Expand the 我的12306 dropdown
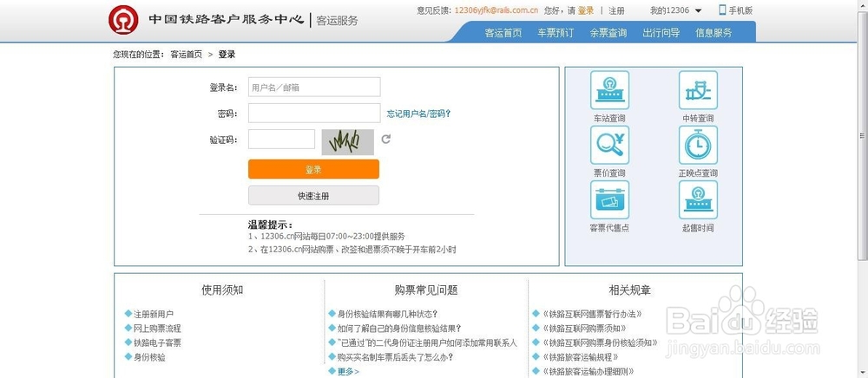The image size is (868, 378). 675,10
